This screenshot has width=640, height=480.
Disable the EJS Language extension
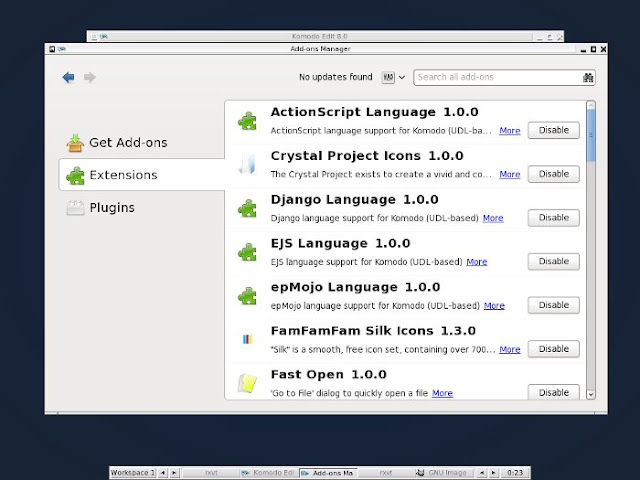[553, 261]
